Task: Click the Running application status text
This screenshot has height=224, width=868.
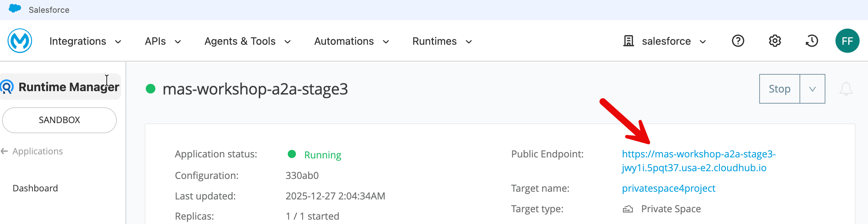Action: pos(323,155)
